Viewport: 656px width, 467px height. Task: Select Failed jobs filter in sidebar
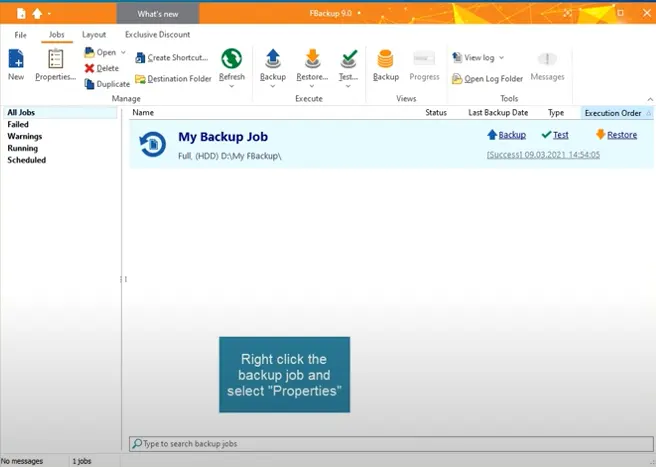19,124
